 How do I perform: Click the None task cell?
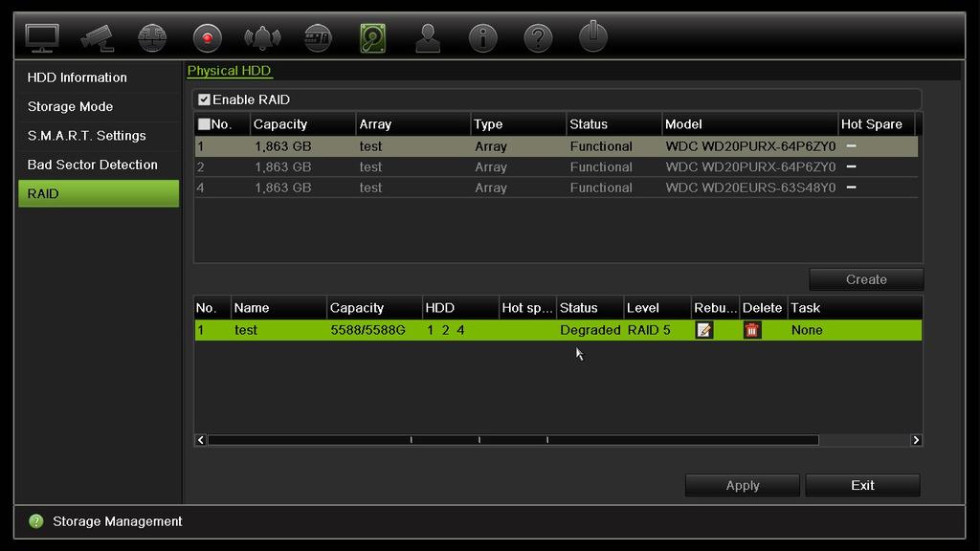[x=806, y=330]
